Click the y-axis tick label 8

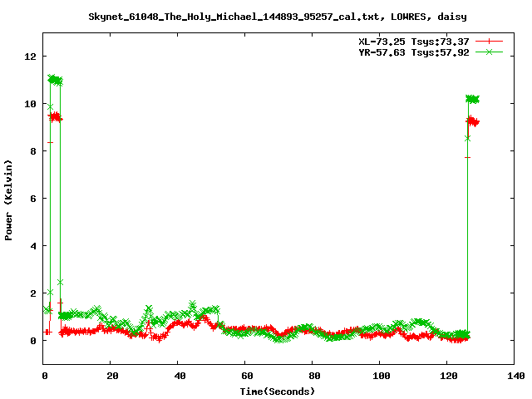click(33, 151)
